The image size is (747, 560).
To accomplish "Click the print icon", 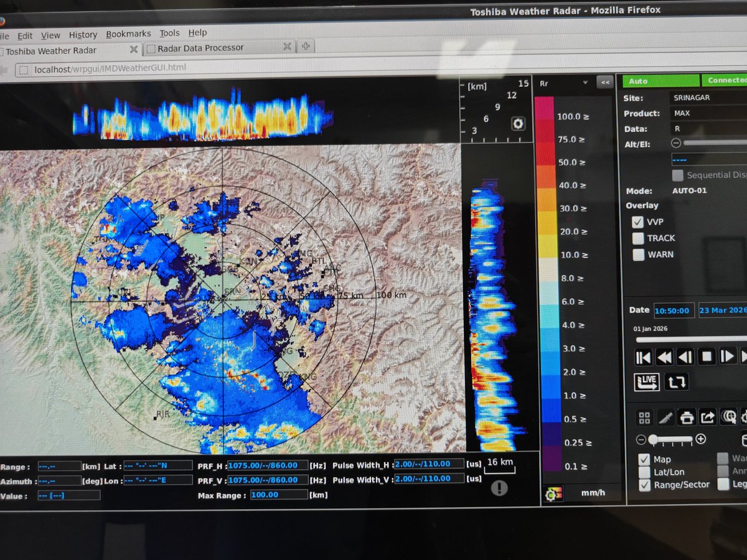I will (687, 417).
